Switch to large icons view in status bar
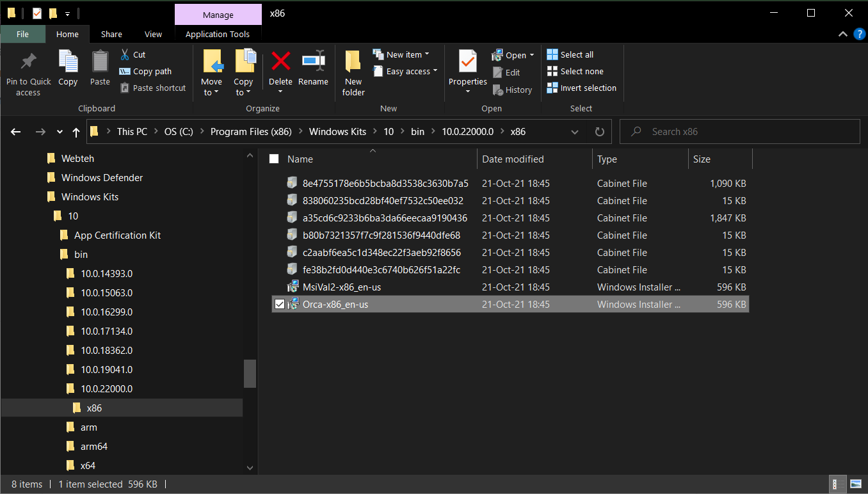 pos(856,484)
